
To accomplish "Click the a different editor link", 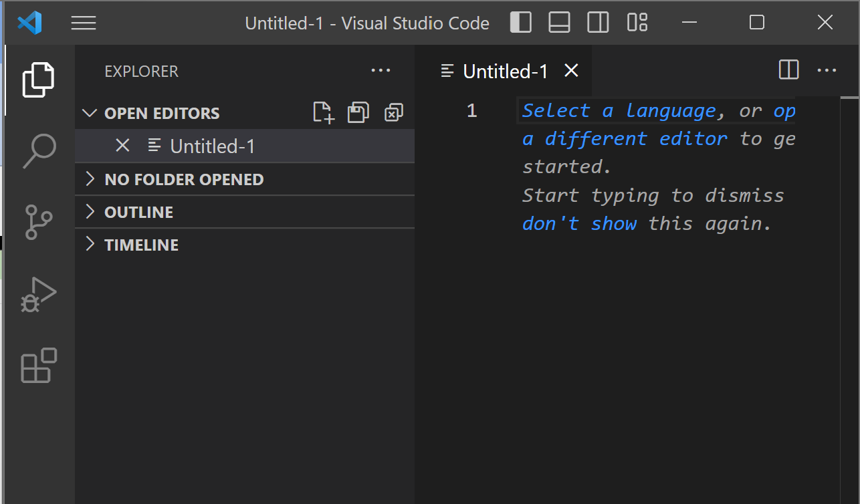I will pos(625,138).
